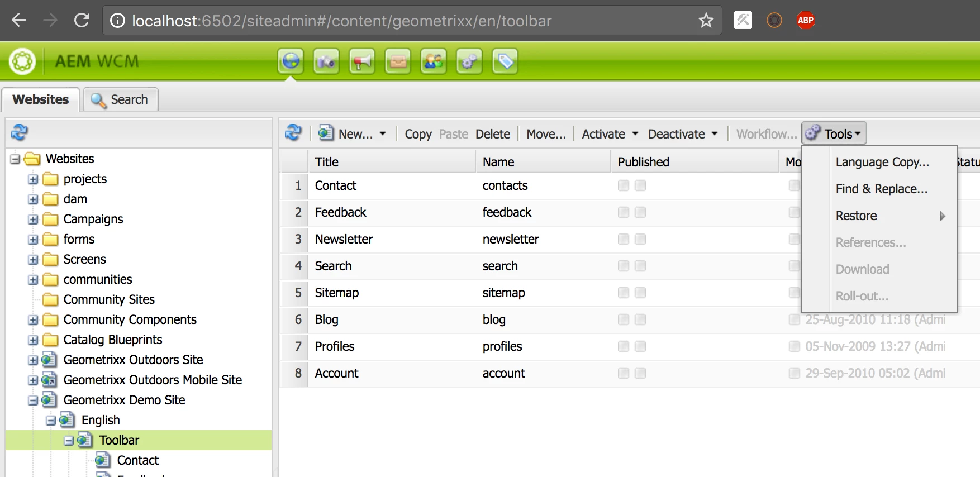The image size is (980, 477).
Task: Click the English page icon in tree
Action: pyautogui.click(x=67, y=420)
